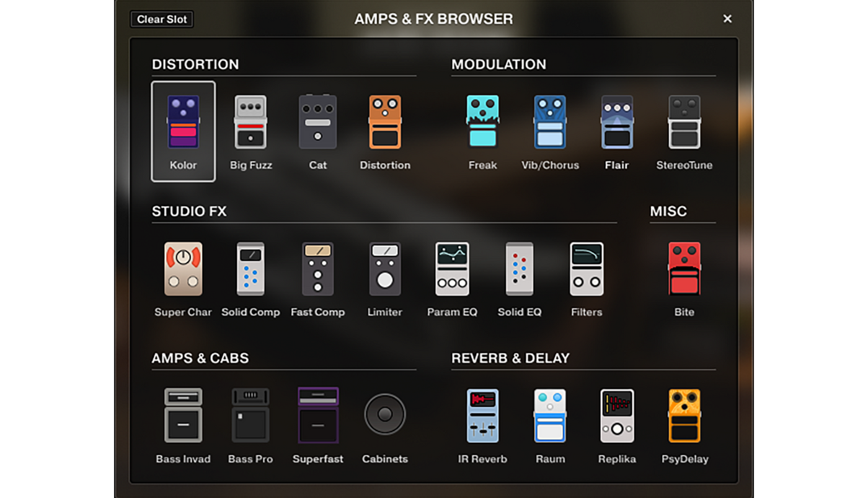Choose the PsyDelay pedal
868x498 pixels.
(x=684, y=426)
